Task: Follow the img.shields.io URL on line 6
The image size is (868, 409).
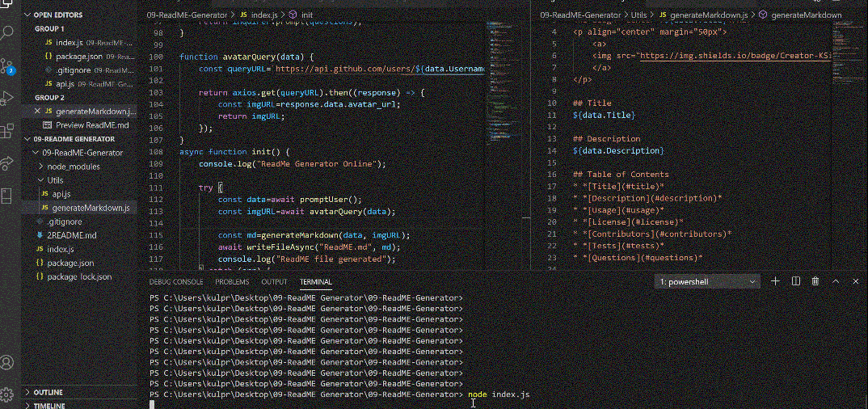Action: point(735,56)
